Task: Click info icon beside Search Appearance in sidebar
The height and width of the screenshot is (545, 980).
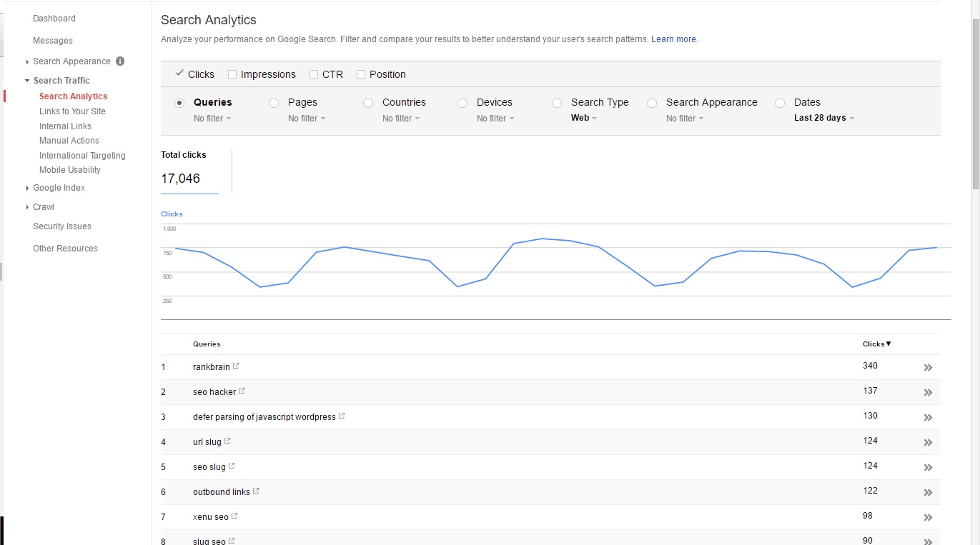Action: pos(120,61)
